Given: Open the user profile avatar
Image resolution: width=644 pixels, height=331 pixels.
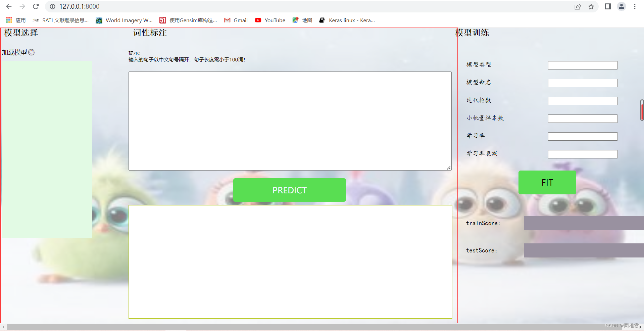Looking at the screenshot, I should [622, 6].
